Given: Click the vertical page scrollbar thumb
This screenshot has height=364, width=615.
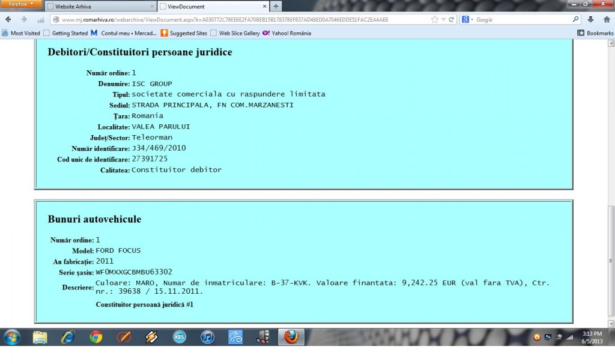Looking at the screenshot, I should pos(610,264).
